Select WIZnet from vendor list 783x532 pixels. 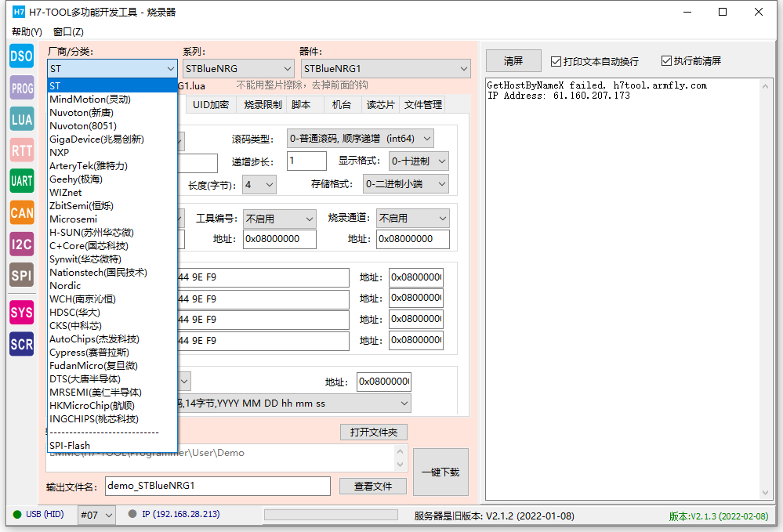tap(113, 193)
